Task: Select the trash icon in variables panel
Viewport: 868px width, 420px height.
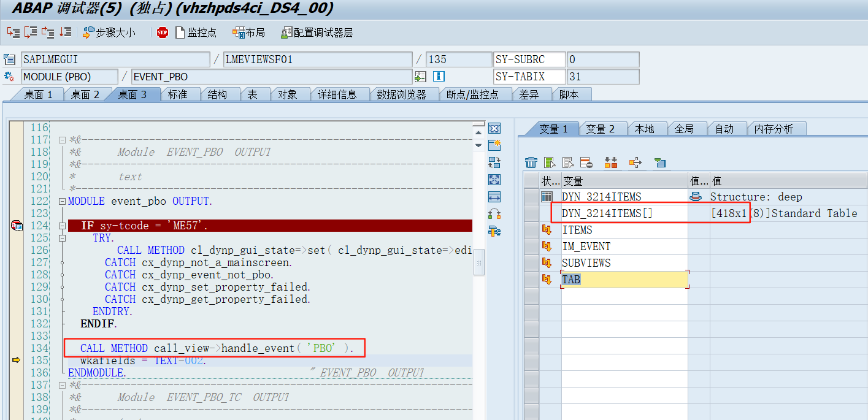Action: click(531, 162)
